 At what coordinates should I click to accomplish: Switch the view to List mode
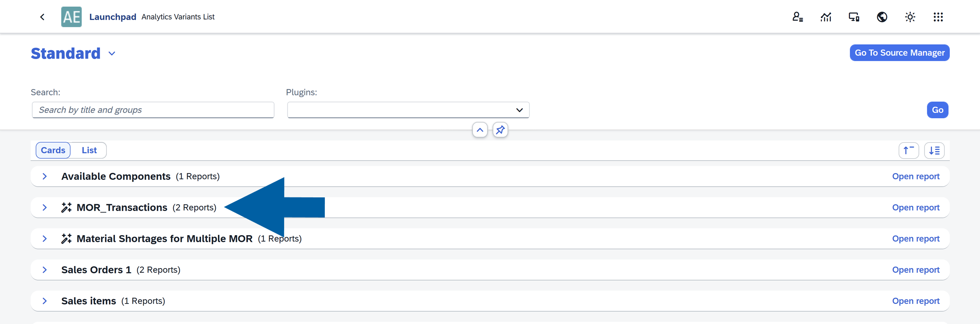click(x=89, y=150)
